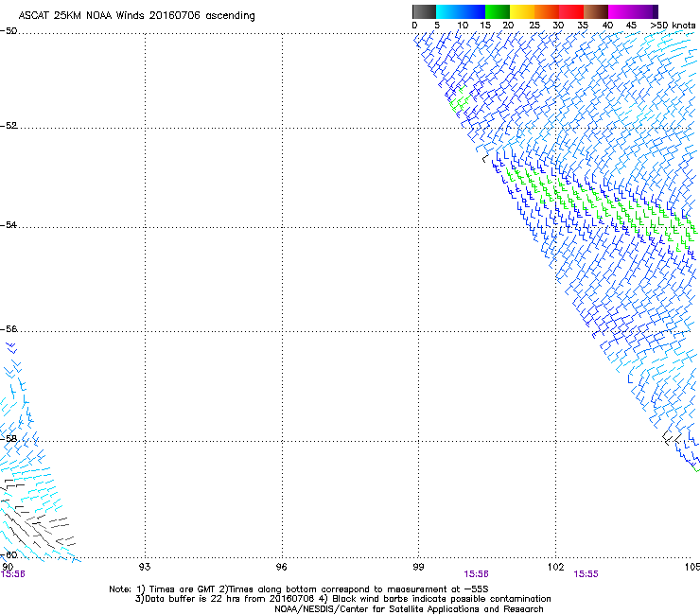Image resolution: width=700 pixels, height=615 pixels.
Task: Click the orange 25-30 knots color swatch
Action: (547, 11)
